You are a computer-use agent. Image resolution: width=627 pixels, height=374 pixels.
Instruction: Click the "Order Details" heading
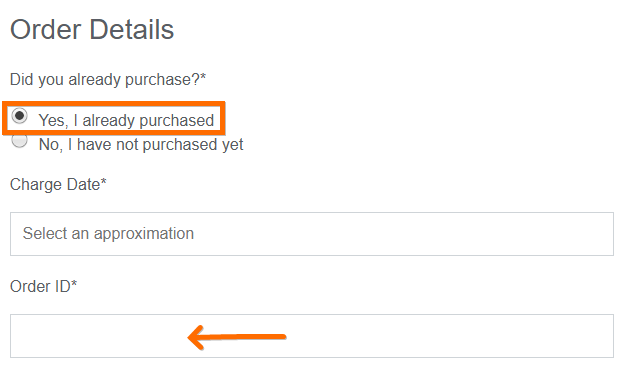[x=92, y=30]
